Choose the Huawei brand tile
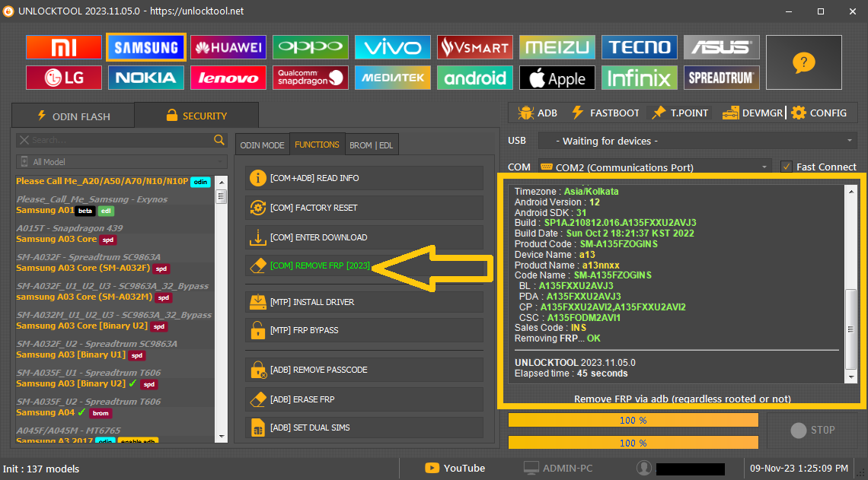 228,47
